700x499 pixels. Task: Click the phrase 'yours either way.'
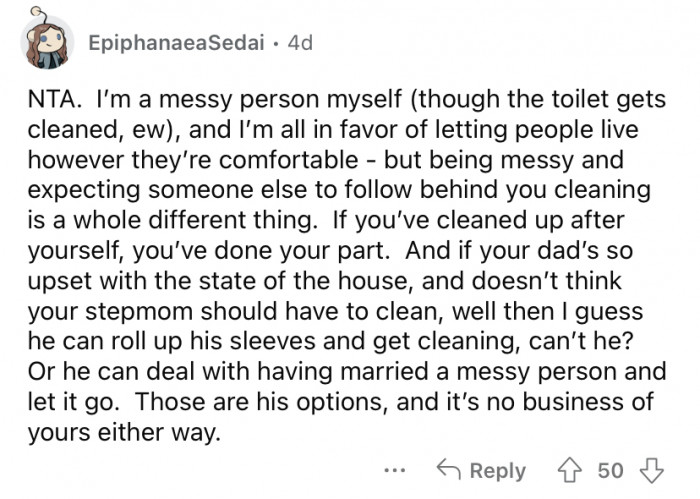(124, 432)
